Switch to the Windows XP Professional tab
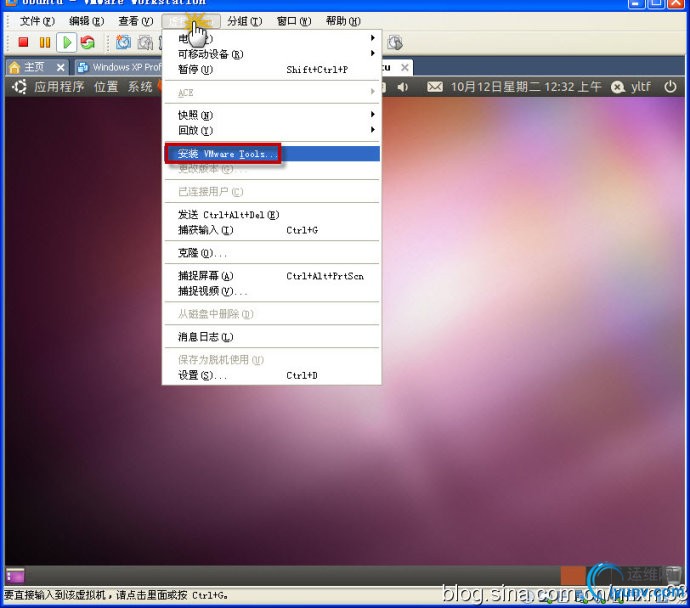The width and height of the screenshot is (690, 608). click(119, 67)
